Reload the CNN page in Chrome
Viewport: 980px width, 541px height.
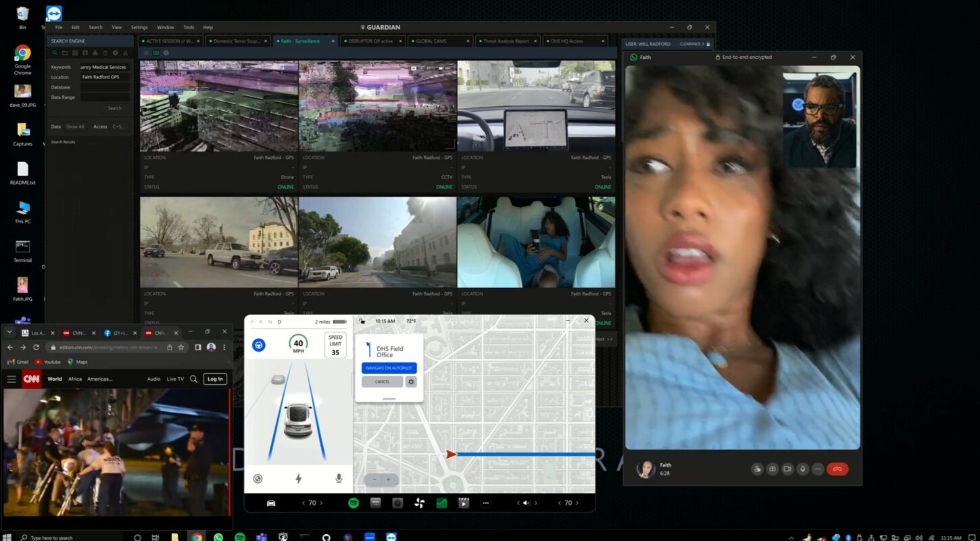point(36,347)
